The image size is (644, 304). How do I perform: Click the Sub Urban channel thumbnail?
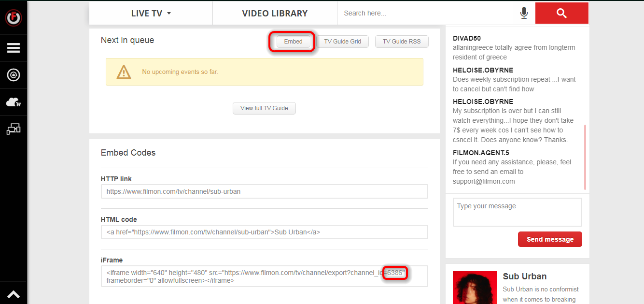tap(475, 288)
